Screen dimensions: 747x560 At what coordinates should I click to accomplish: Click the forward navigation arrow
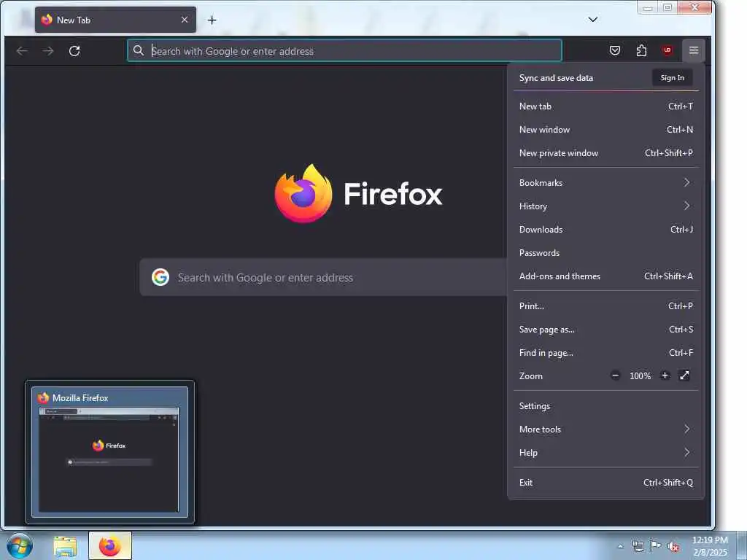tap(48, 51)
